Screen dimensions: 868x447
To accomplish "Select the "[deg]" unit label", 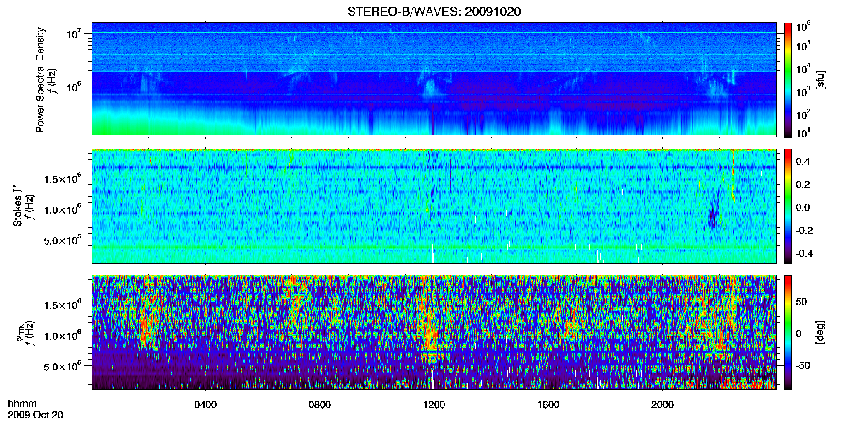I will [820, 332].
